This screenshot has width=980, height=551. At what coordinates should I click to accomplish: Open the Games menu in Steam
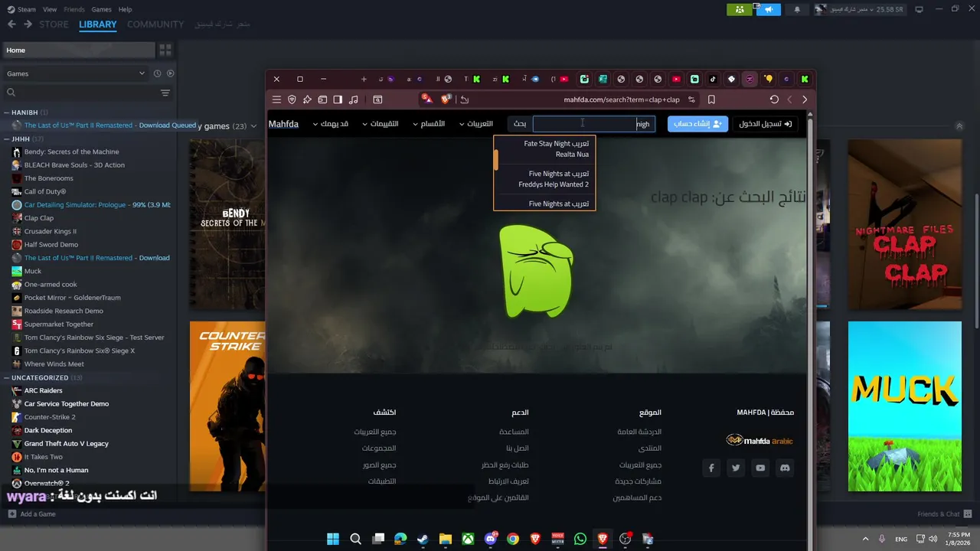click(101, 9)
